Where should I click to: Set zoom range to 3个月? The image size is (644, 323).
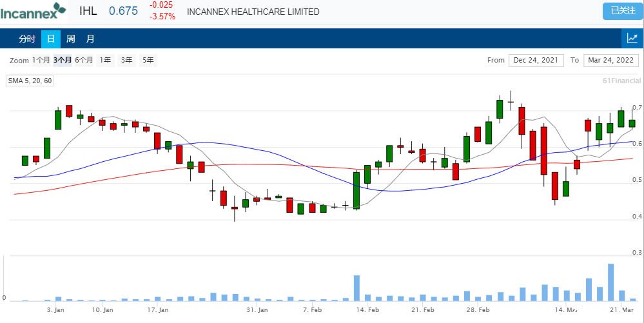(63, 60)
